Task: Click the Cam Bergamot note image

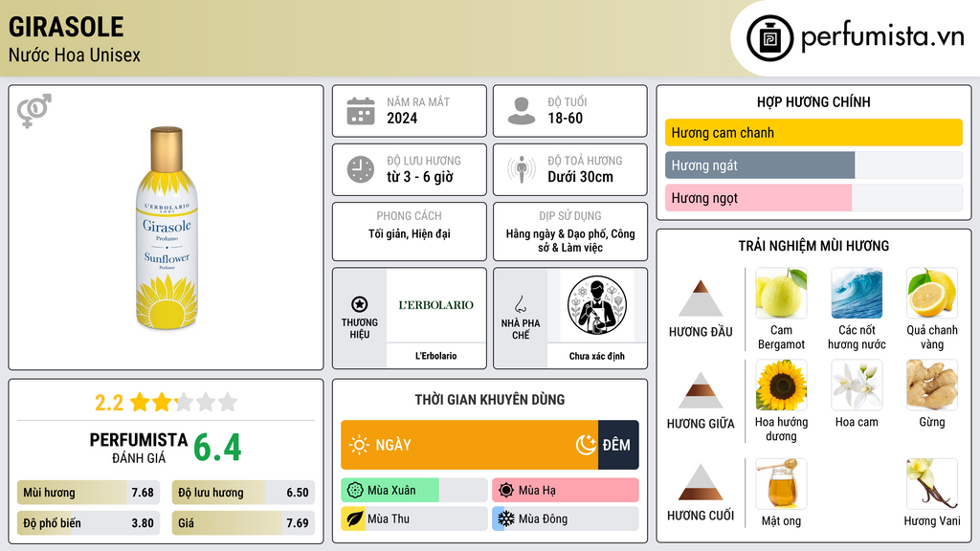Action: click(781, 294)
